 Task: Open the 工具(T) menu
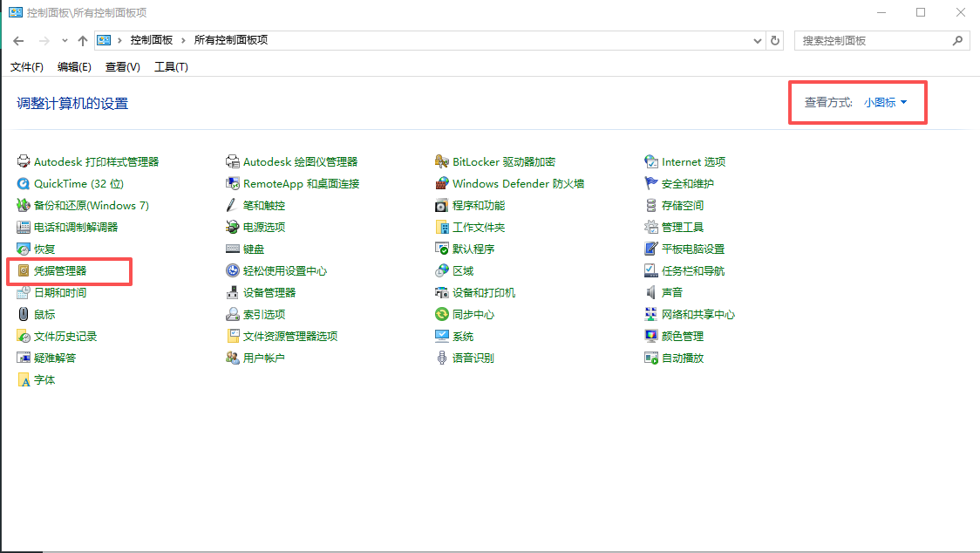171,67
